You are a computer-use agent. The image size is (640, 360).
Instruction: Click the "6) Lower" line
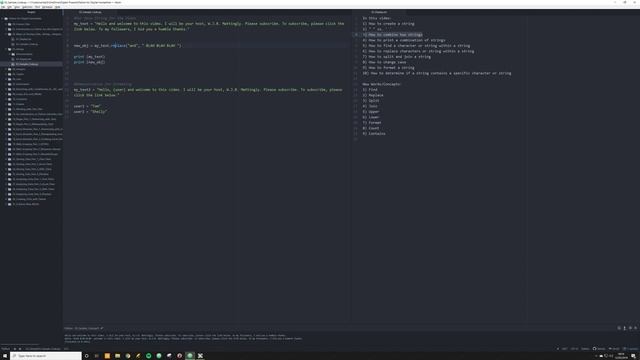pyautogui.click(x=371, y=117)
